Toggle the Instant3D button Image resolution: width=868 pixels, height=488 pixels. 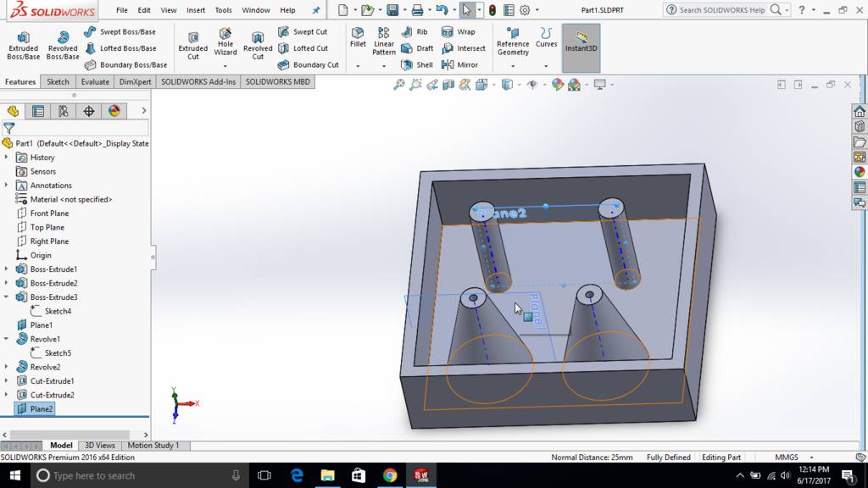point(581,47)
